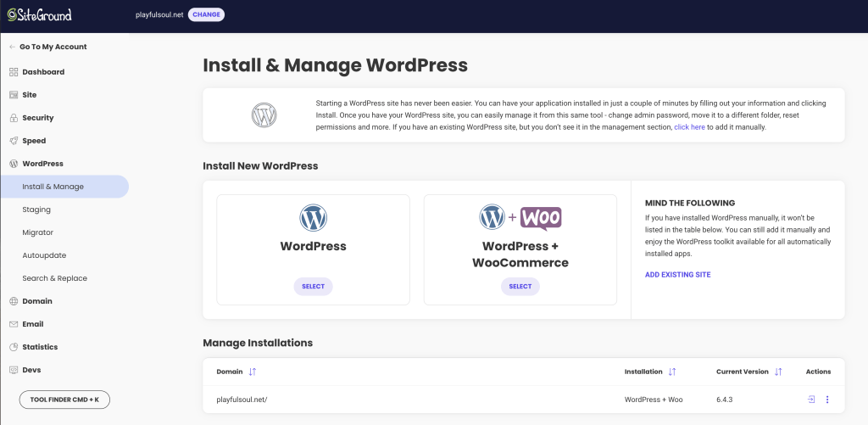Screen dimensions: 868x425
Task: Open the TOOL FINDER CMD + K button
Action: pos(64,400)
